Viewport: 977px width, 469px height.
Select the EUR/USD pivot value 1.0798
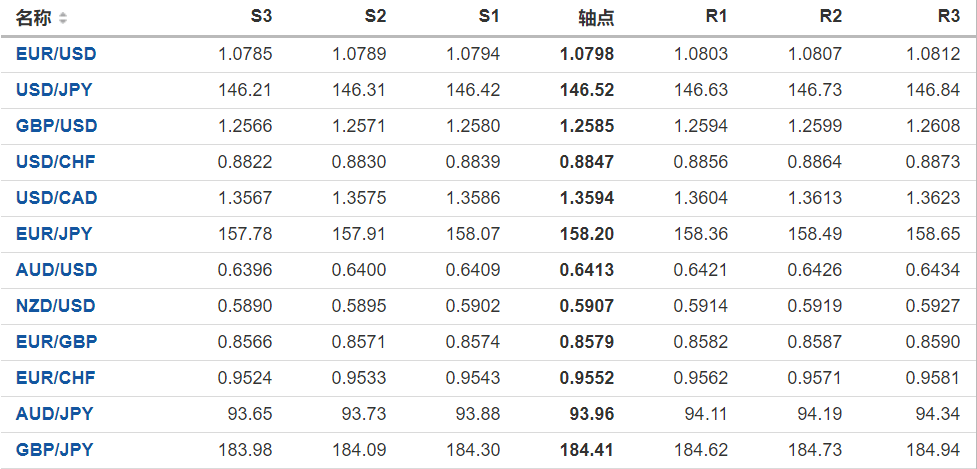coord(588,54)
